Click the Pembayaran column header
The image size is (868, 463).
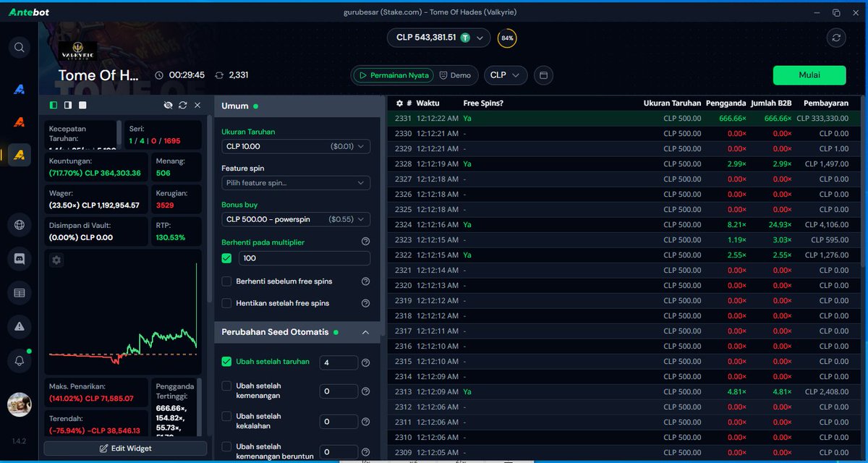click(x=825, y=103)
